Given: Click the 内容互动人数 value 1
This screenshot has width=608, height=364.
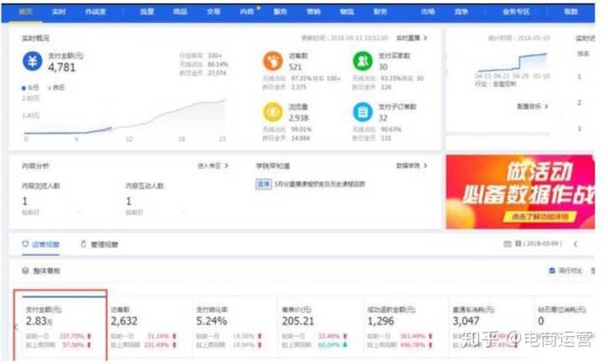Looking at the screenshot, I should tap(128, 201).
